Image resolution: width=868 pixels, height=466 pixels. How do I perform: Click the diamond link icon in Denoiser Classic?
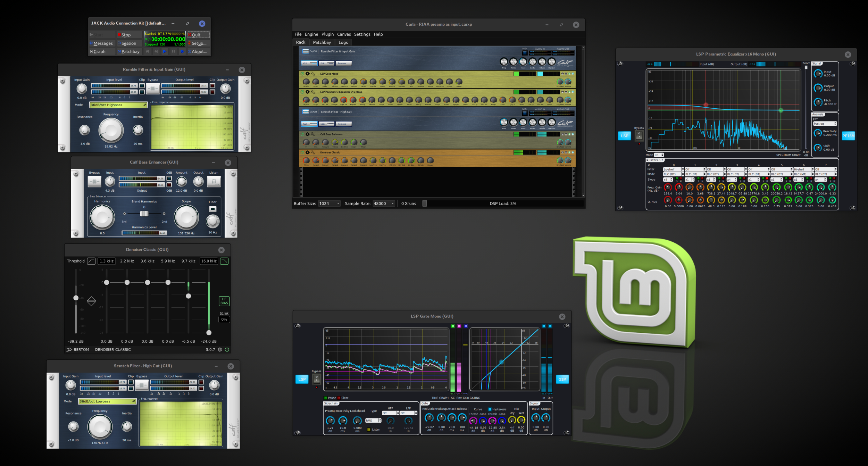tap(91, 301)
